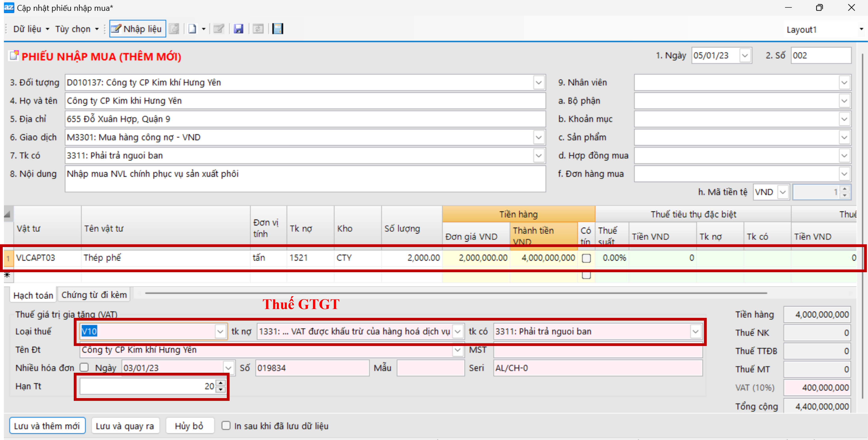Increase Hạn Tt value with up arrow
Viewport: 868px width, 440px height.
(x=220, y=383)
